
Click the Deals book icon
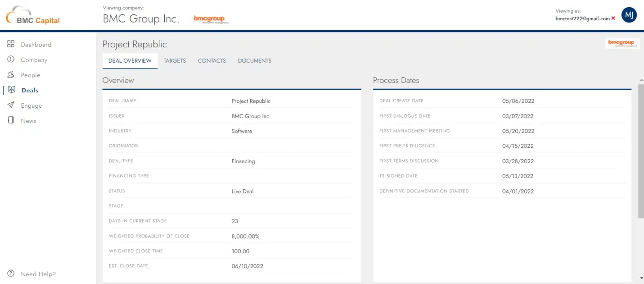point(12,90)
